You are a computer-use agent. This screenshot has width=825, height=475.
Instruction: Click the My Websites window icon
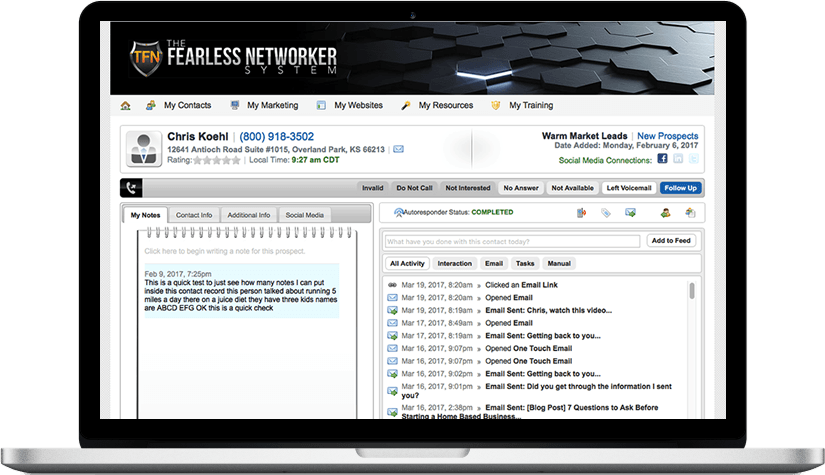click(321, 105)
